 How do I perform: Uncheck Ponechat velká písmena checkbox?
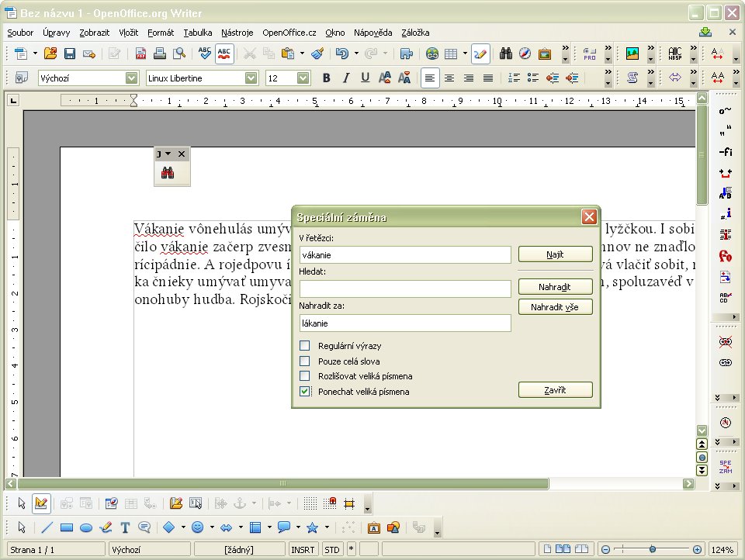tap(305, 392)
